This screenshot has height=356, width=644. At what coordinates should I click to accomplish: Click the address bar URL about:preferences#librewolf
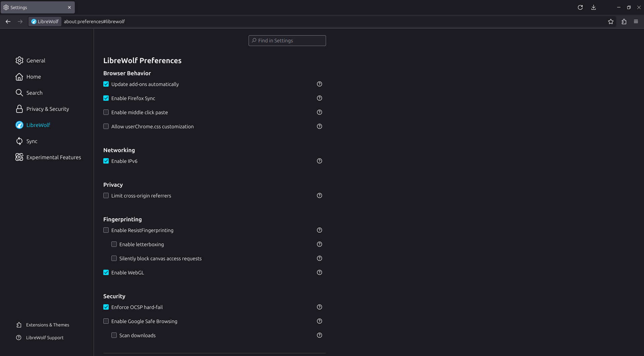[94, 21]
